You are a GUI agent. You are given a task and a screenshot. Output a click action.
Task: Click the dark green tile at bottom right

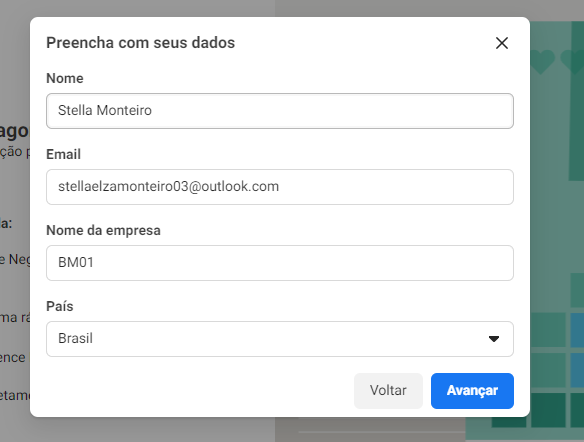(548, 410)
